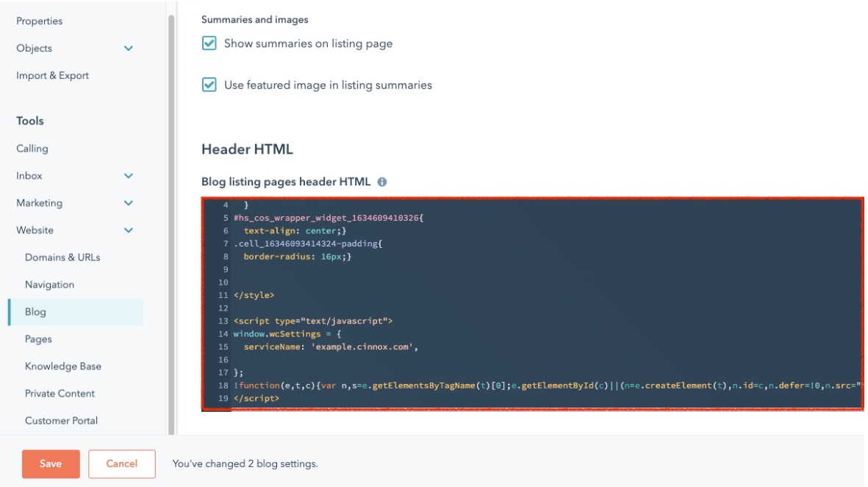Expand the Marketing section chevron
The image size is (868, 487).
129,203
